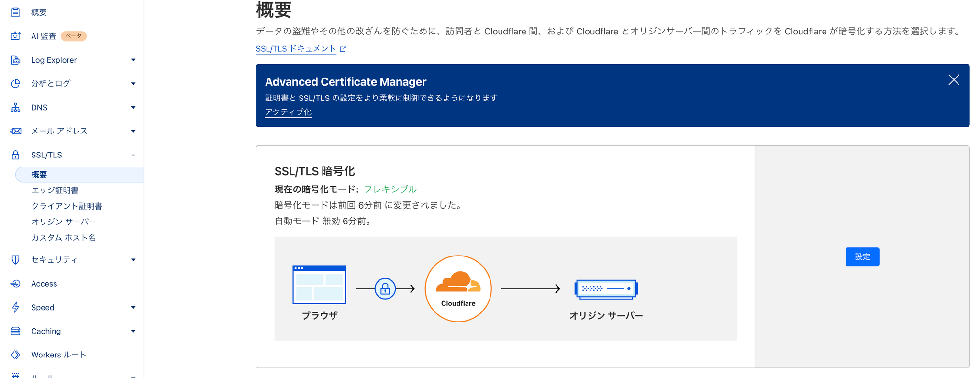Click the Workers ルート diamond icon
This screenshot has height=378, width=980.
[16, 355]
